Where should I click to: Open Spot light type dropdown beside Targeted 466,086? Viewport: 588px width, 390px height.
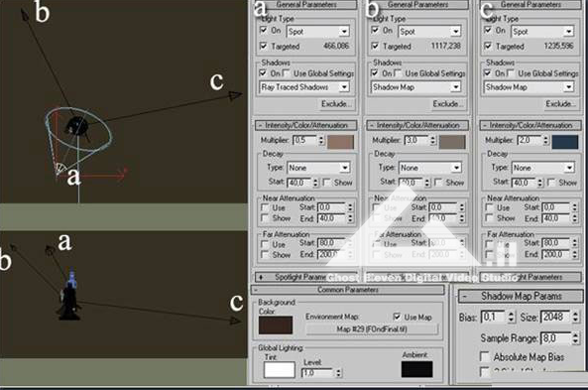(318, 32)
